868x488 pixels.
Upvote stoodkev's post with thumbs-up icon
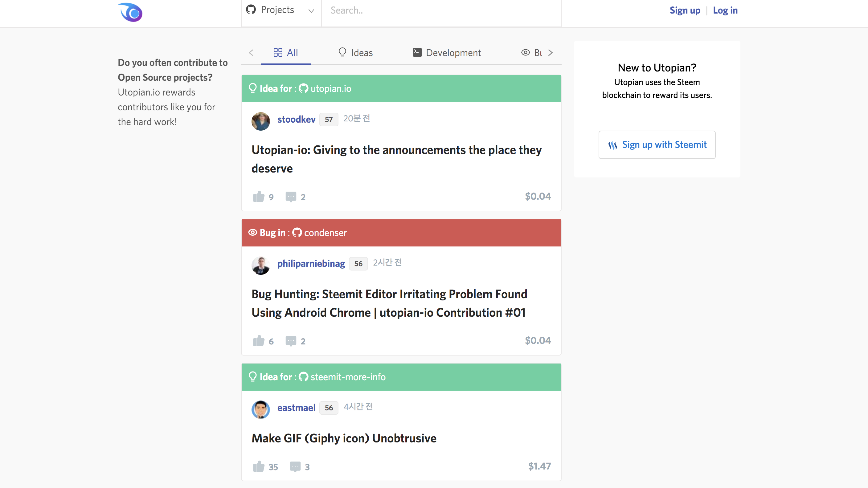click(x=258, y=197)
